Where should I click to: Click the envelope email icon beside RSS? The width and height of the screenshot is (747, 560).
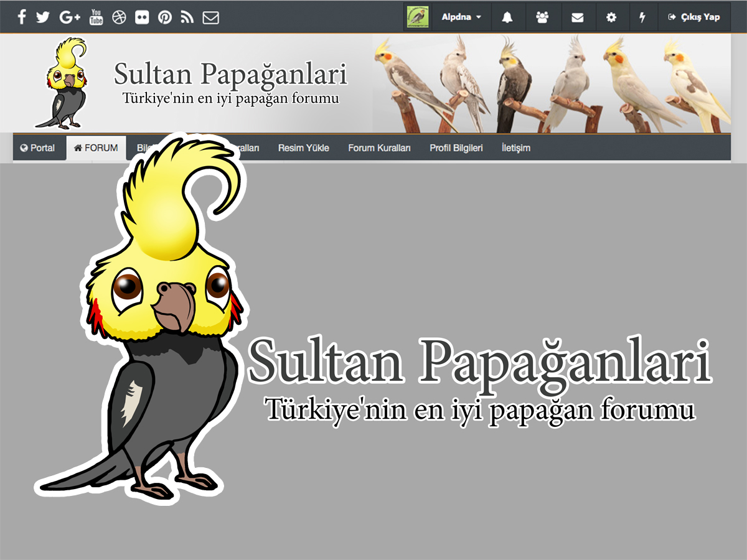coord(211,17)
